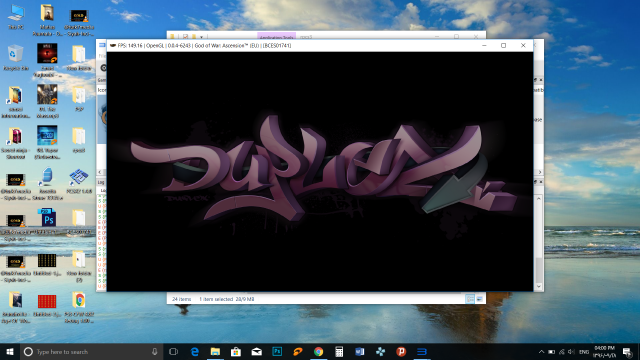This screenshot has height=360, width=640.
Task: Open Microsoft Word from the taskbar
Action: pyautogui.click(x=360, y=351)
